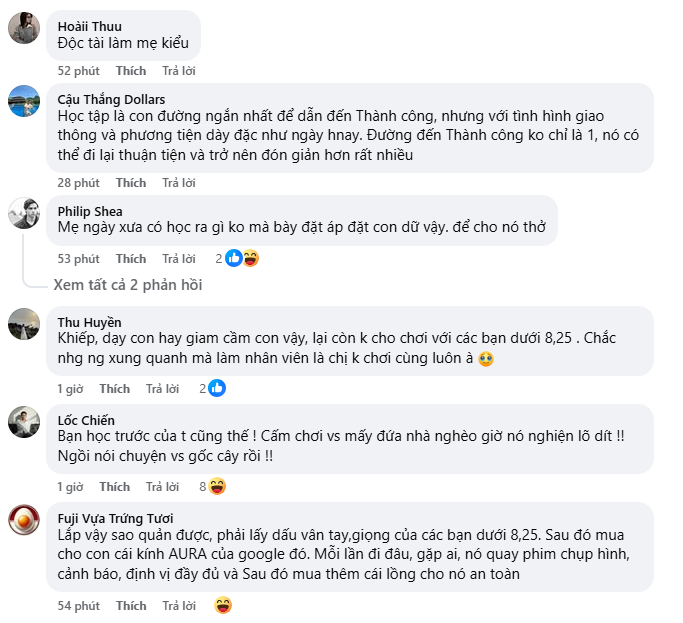Viewport: 683px width, 623px height.
Task: Like Lốc Chiến's comment with Thích
Action: click(115, 487)
